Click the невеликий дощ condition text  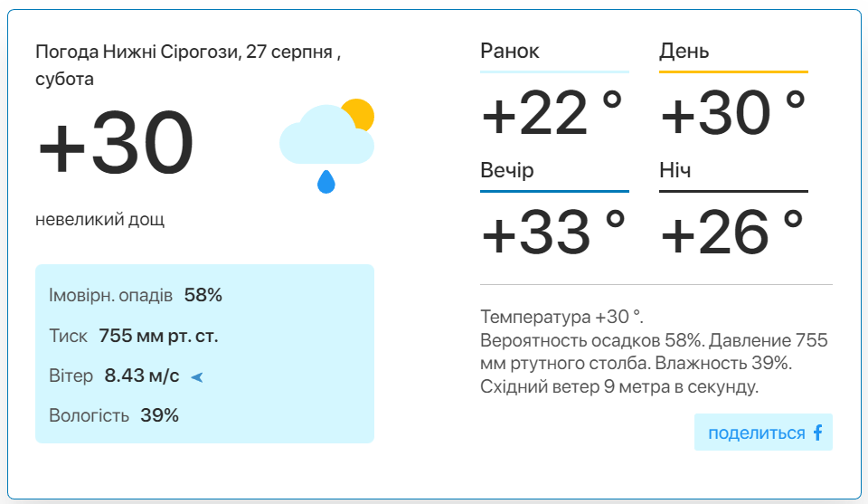(100, 220)
